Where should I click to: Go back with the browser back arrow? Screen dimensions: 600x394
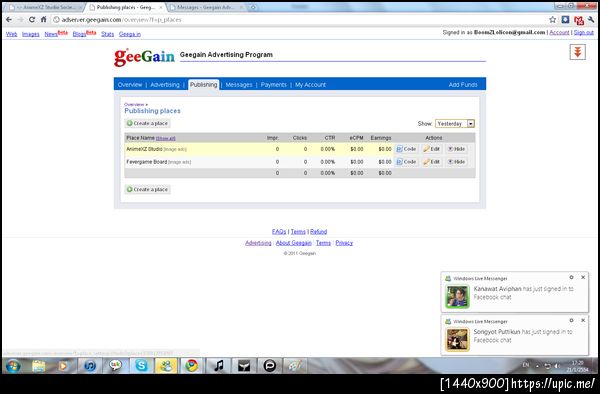click(x=9, y=20)
